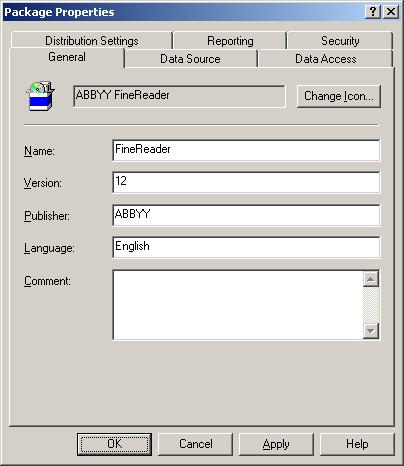Open the Data Access tab
The image size is (404, 466).
[325, 59]
